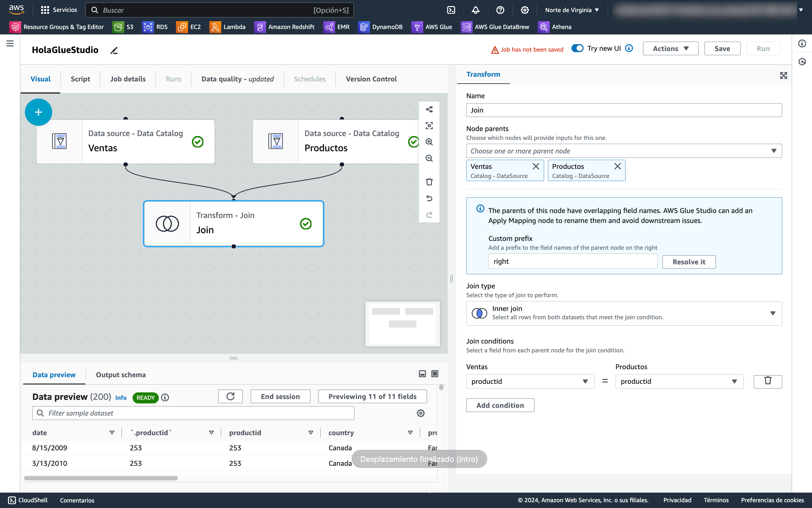
Task: Refresh the data preview
Action: tap(230, 397)
